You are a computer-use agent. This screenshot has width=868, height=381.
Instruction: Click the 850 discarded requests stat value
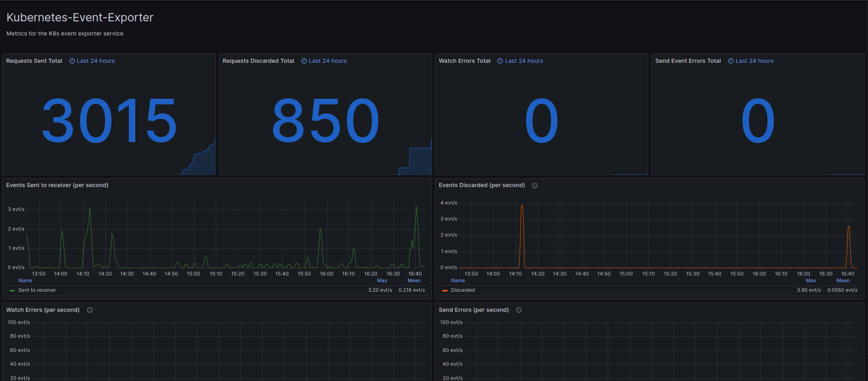(x=325, y=121)
